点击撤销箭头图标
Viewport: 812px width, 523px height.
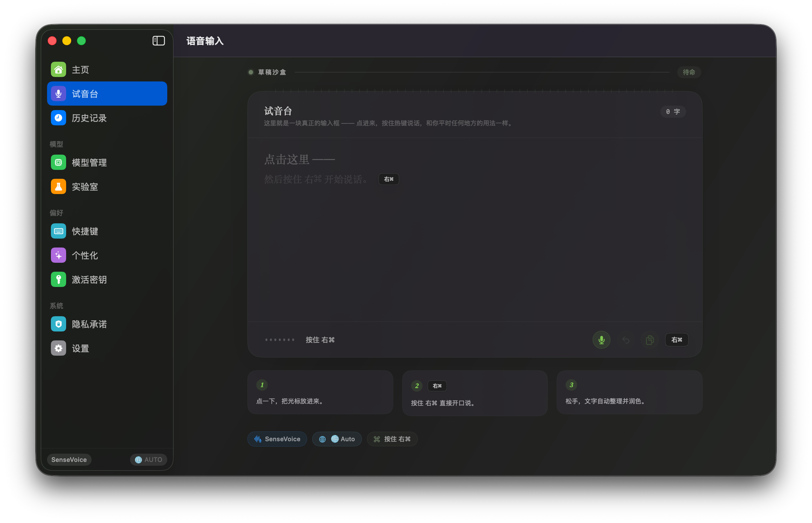coord(626,340)
